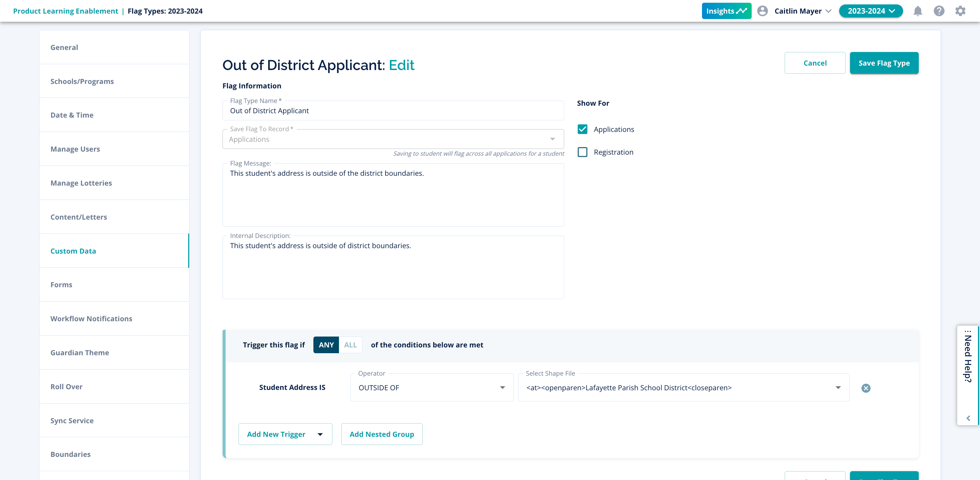Click the user profile avatar icon

tap(762, 11)
